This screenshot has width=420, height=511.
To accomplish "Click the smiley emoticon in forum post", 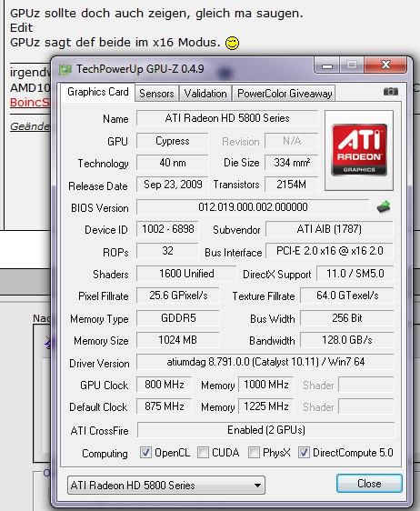I will (232, 43).
